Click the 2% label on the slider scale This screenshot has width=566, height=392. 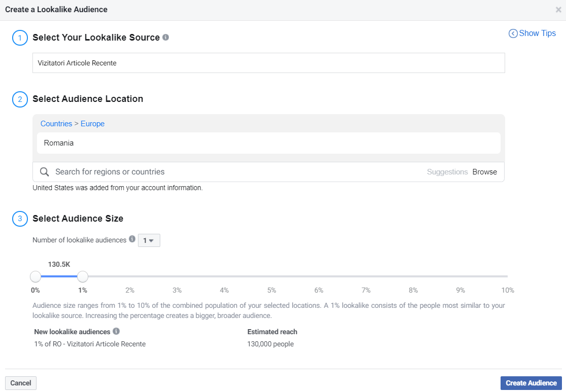coord(130,290)
